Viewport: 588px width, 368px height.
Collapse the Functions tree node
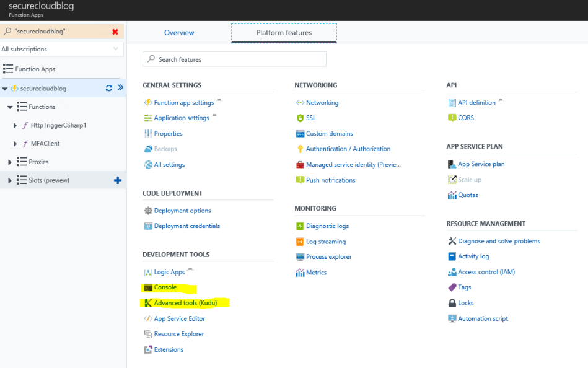pyautogui.click(x=10, y=107)
